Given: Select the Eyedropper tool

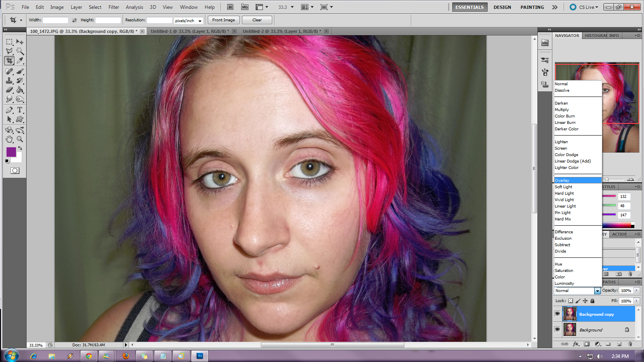Looking at the screenshot, I should tap(20, 61).
